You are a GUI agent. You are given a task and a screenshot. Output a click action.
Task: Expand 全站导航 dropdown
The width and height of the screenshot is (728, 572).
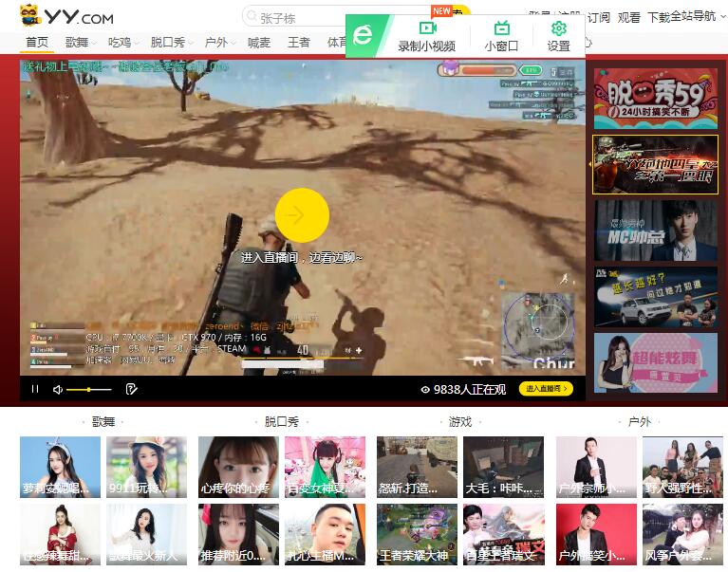pyautogui.click(x=698, y=17)
